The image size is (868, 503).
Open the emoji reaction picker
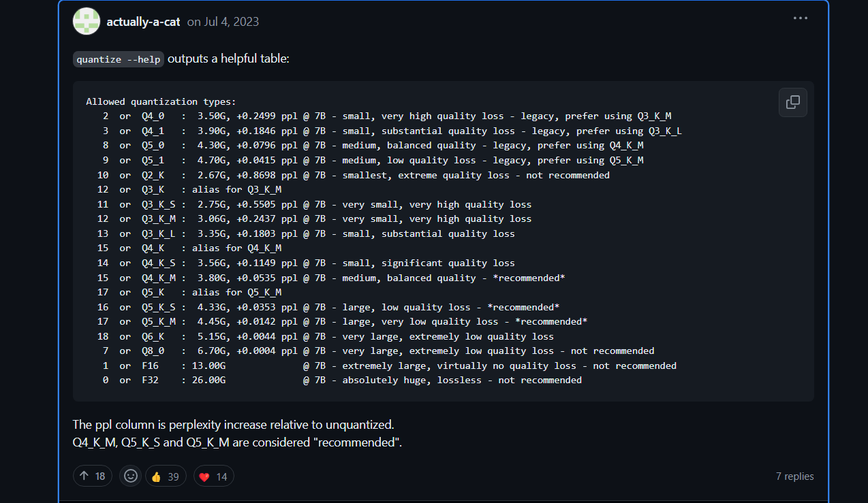[130, 476]
